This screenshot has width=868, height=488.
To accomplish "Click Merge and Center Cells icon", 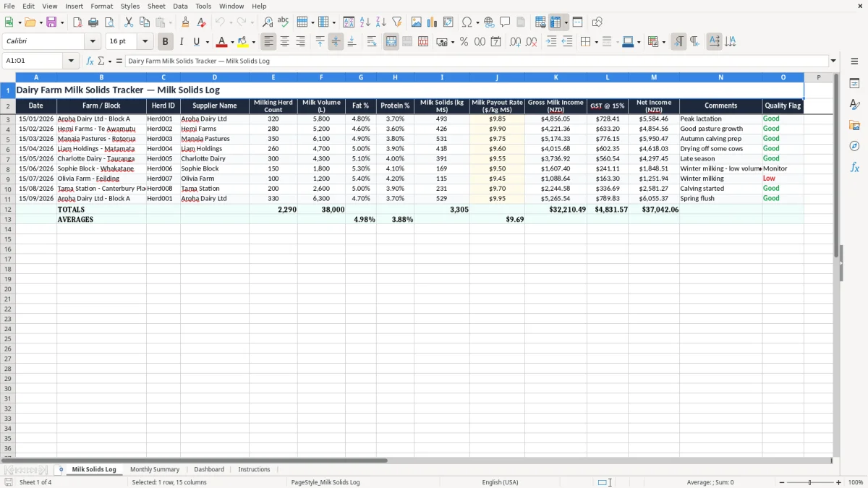I will pos(391,42).
